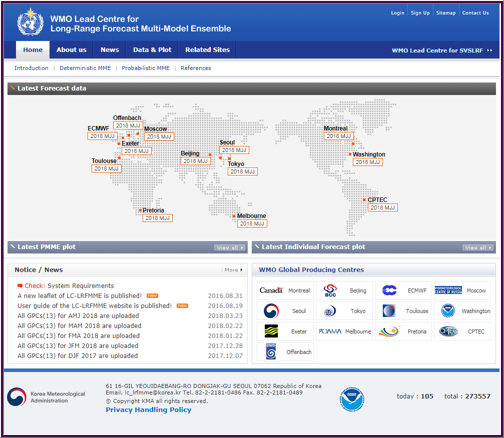504x438 pixels.
Task: Expand the Latest PMME plot via View all
Action: (229, 247)
